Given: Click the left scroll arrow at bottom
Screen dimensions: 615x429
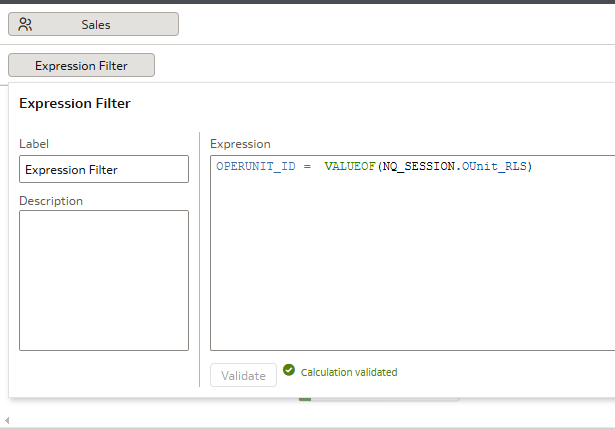Looking at the screenshot, I should (x=7, y=420).
